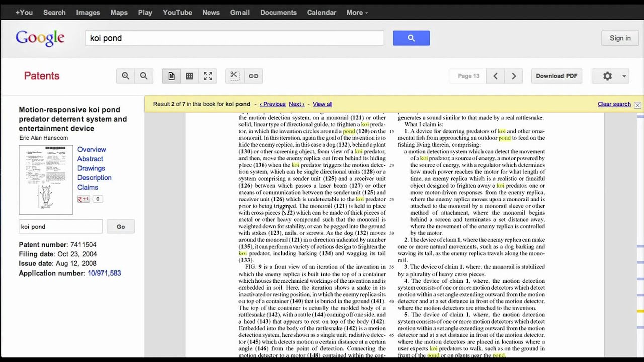Click the Clear search link

(x=614, y=104)
